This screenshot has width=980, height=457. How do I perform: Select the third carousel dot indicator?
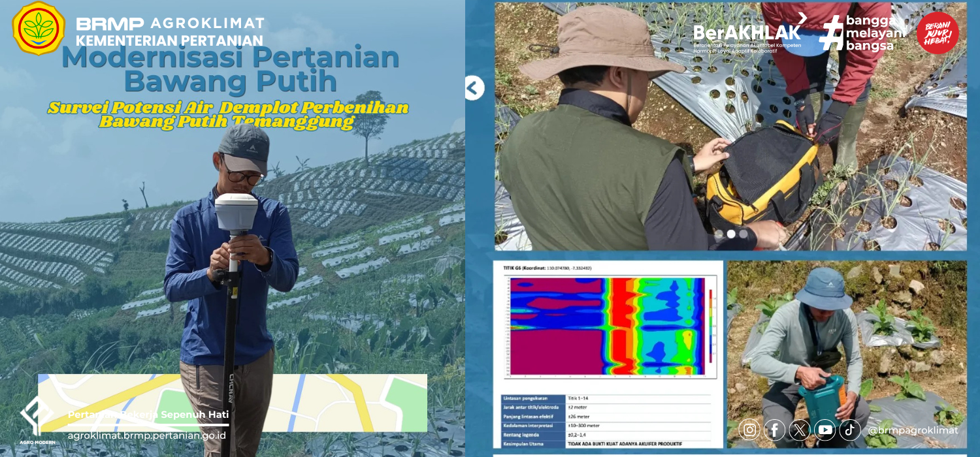click(743, 233)
